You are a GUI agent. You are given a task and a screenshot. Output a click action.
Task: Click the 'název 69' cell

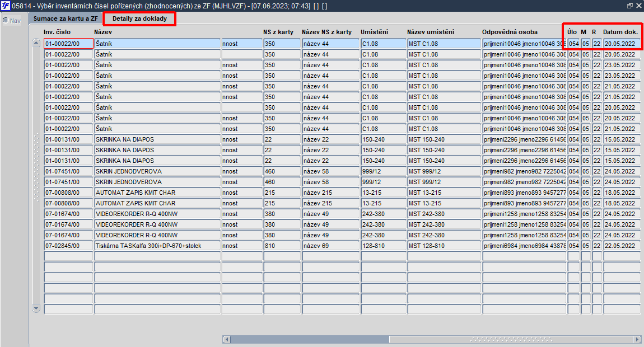pos(330,246)
